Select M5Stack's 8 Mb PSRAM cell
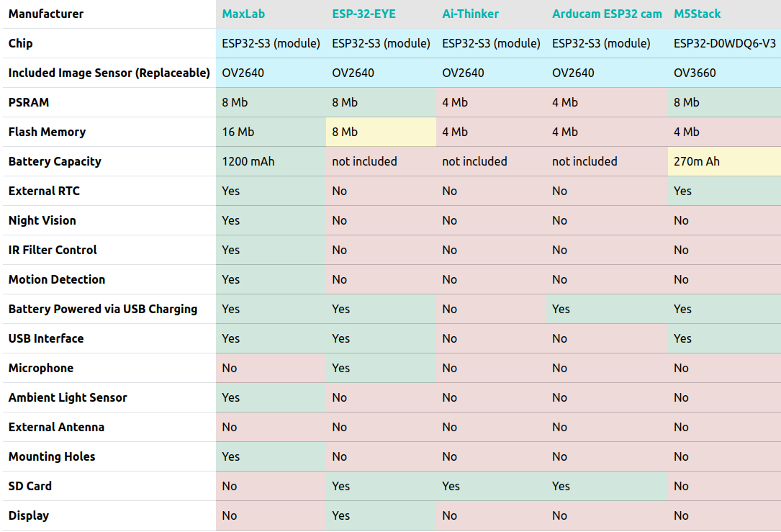This screenshot has height=532, width=781. (x=724, y=103)
